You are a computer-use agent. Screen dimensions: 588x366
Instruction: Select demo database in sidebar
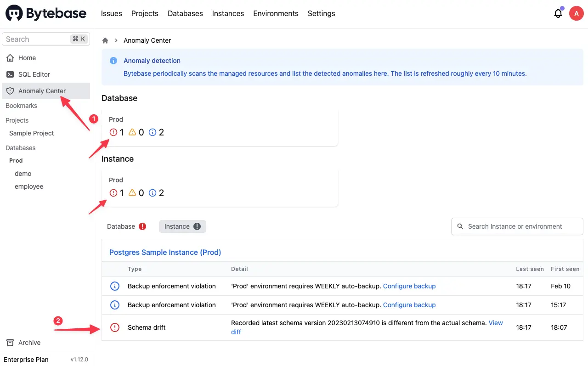pyautogui.click(x=23, y=174)
